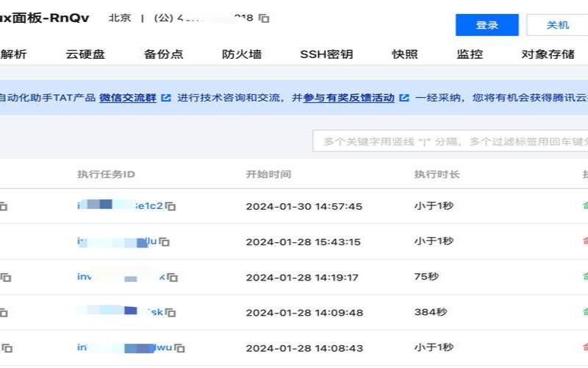Viewport: 588px width, 368px height.
Task: Open external link icon after 参与有奖反馈活动
Action: pyautogui.click(x=404, y=98)
